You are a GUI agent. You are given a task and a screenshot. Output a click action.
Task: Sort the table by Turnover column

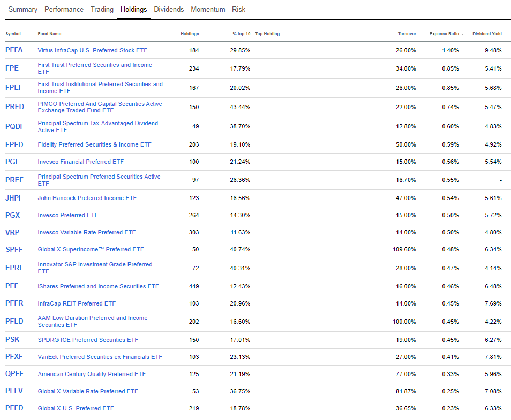click(x=407, y=33)
